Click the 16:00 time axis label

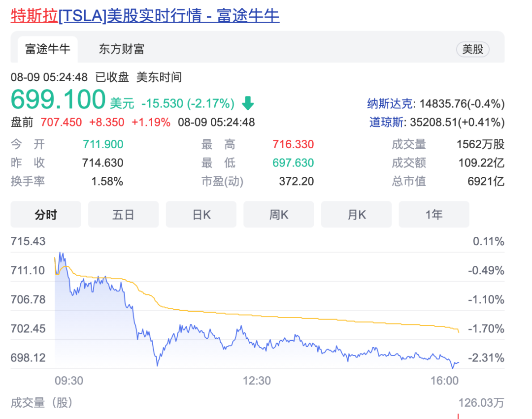(444, 381)
